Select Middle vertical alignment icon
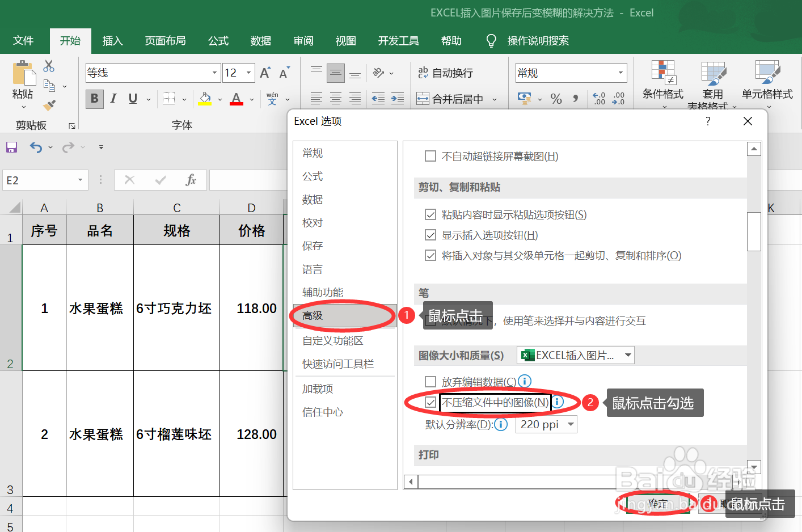Image resolution: width=802 pixels, height=532 pixels. coord(336,73)
